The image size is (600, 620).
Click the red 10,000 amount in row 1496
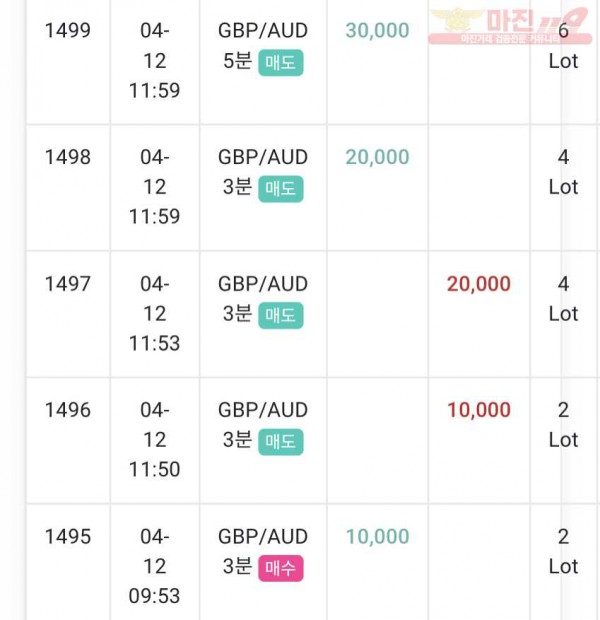point(479,410)
